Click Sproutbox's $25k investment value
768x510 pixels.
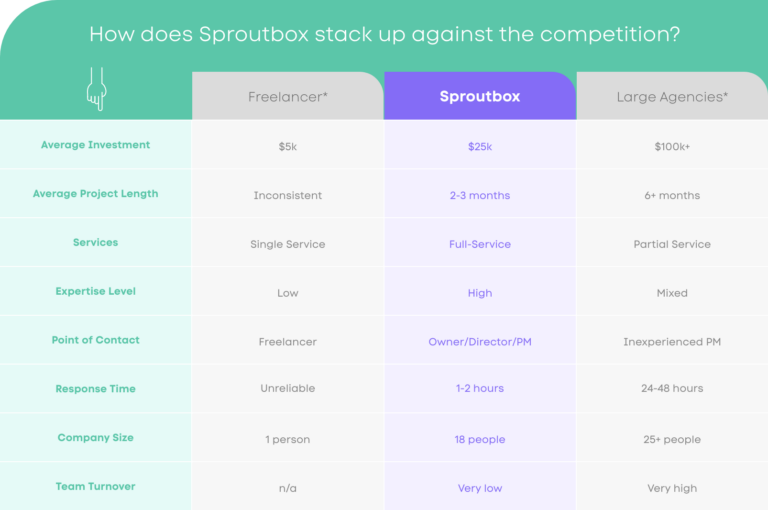point(480,147)
